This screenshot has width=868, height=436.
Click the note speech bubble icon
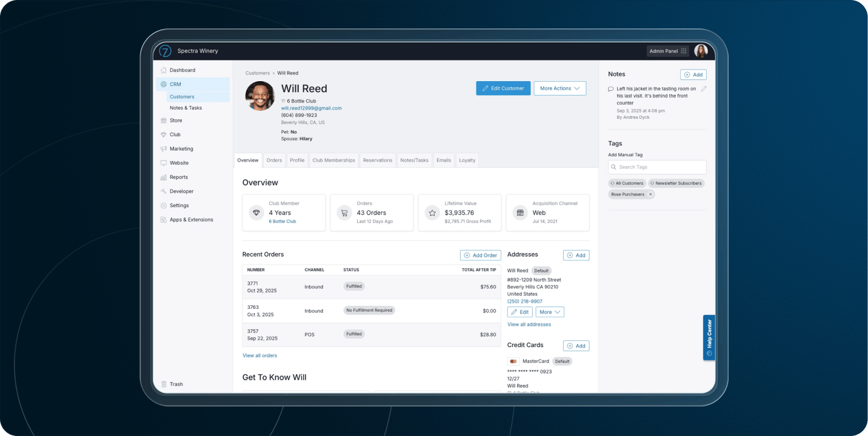(x=611, y=89)
